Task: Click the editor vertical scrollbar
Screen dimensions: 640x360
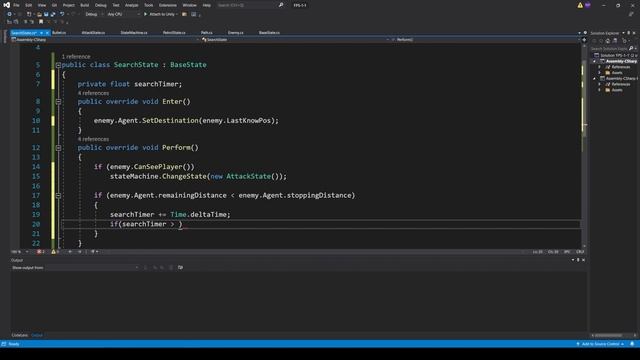Action: coord(584,145)
